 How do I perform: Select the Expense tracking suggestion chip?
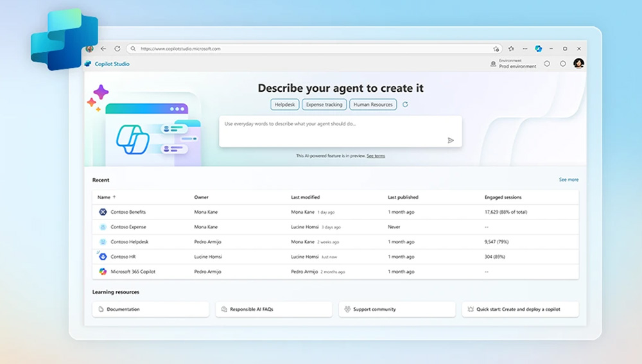click(x=324, y=105)
